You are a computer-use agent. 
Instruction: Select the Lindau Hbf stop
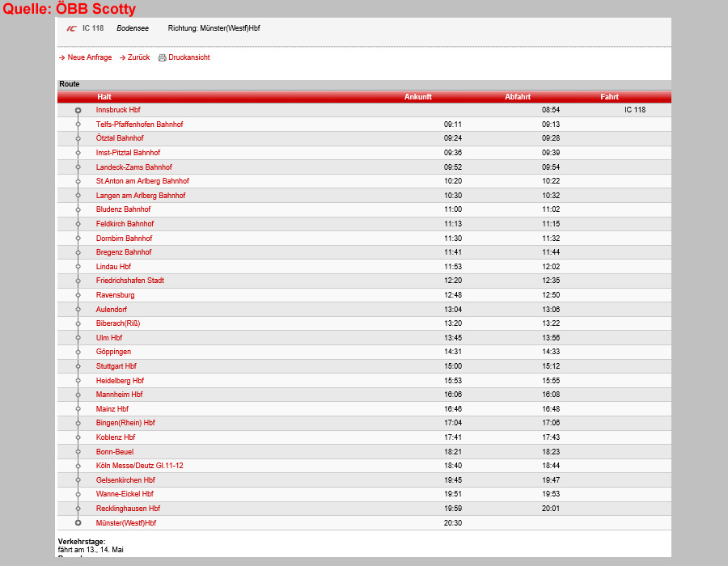pos(113,266)
